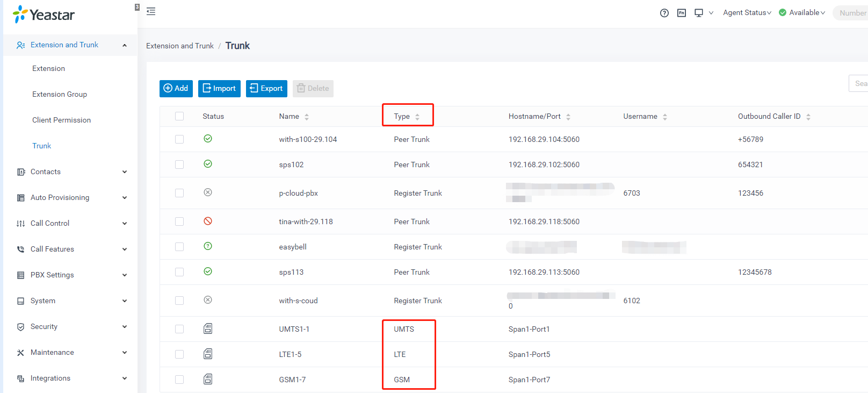Screen dimensions: 868x393
Task: Open the Client Permission submenu item
Action: coord(61,120)
